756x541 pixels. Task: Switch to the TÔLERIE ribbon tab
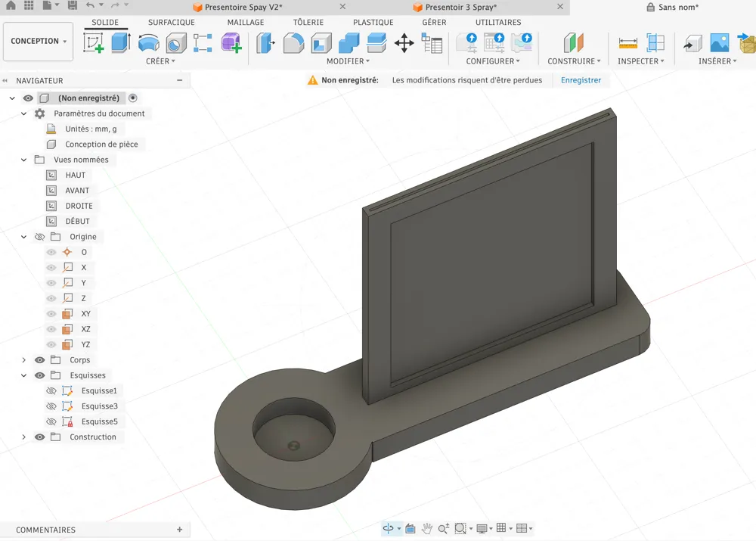(308, 22)
